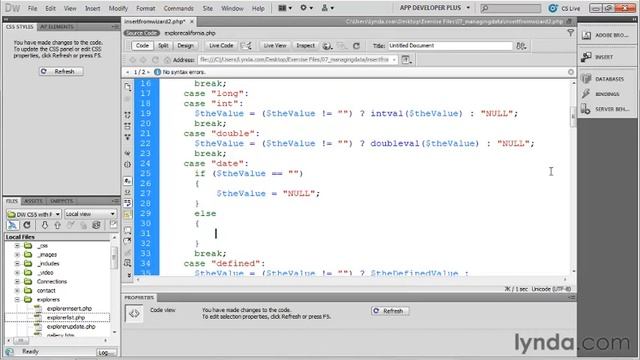Click the browser home icon beside Address
The width and height of the screenshot is (640, 360).
click(167, 60)
